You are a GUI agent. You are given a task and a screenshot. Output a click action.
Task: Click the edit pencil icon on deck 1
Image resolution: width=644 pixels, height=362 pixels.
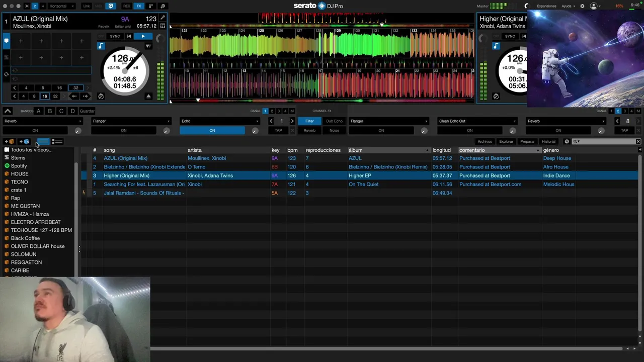(x=163, y=18)
